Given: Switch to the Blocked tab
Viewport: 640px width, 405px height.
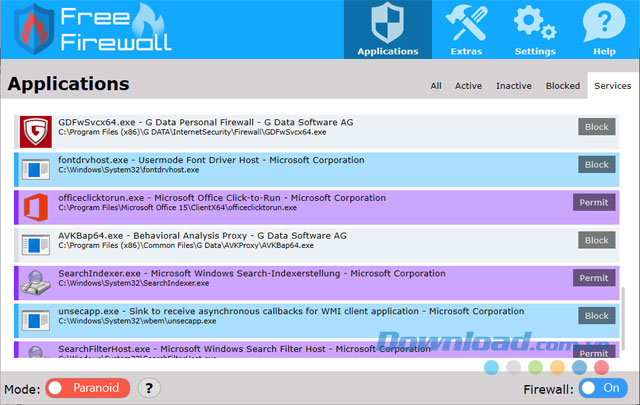Looking at the screenshot, I should 563,86.
